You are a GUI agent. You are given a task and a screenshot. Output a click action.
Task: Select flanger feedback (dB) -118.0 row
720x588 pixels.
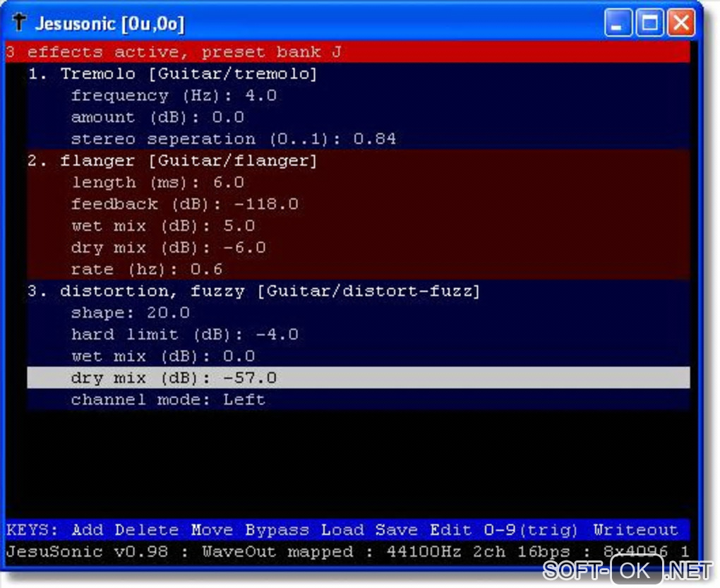[359, 204]
